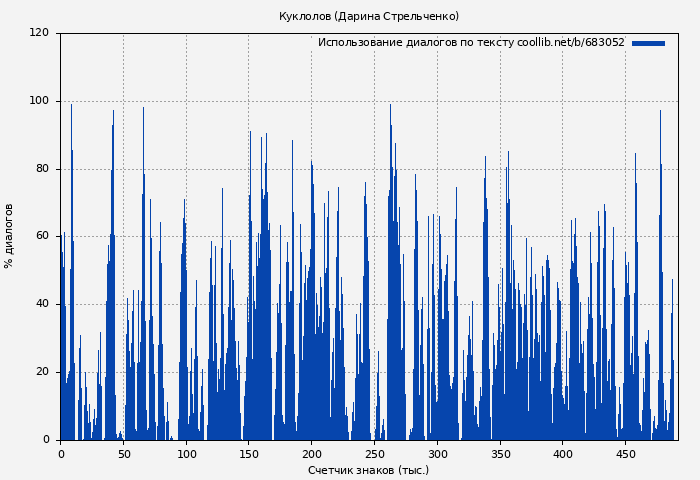Select the y-axis tick label 80
Screen dimensions: 700x480
coord(42,169)
